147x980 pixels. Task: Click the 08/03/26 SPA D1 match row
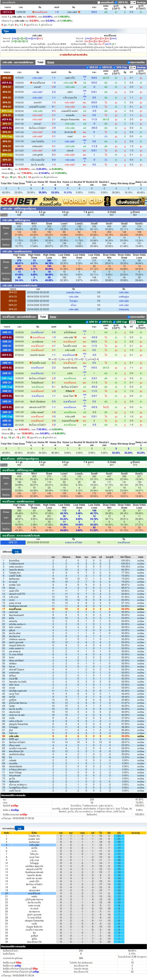(x=73, y=87)
